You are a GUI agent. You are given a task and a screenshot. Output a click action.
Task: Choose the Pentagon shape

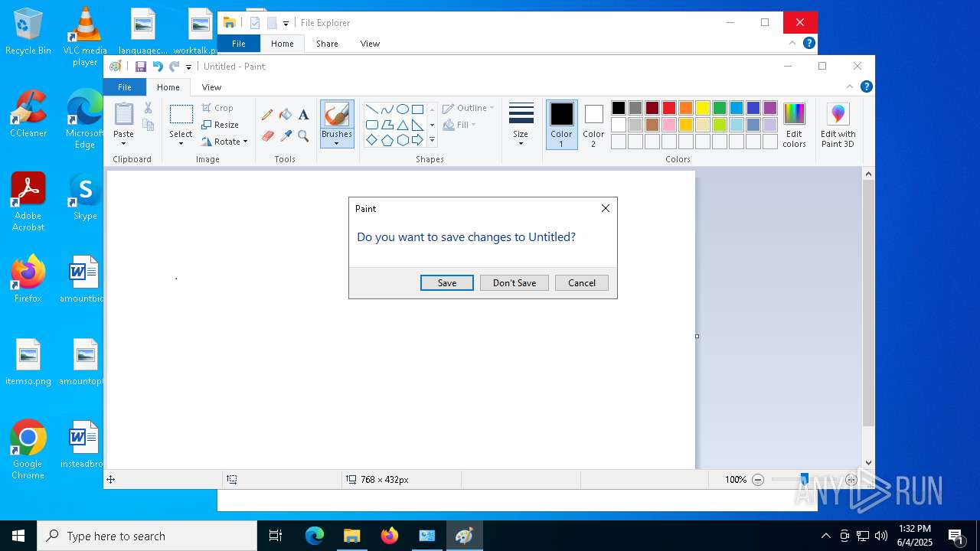click(387, 140)
